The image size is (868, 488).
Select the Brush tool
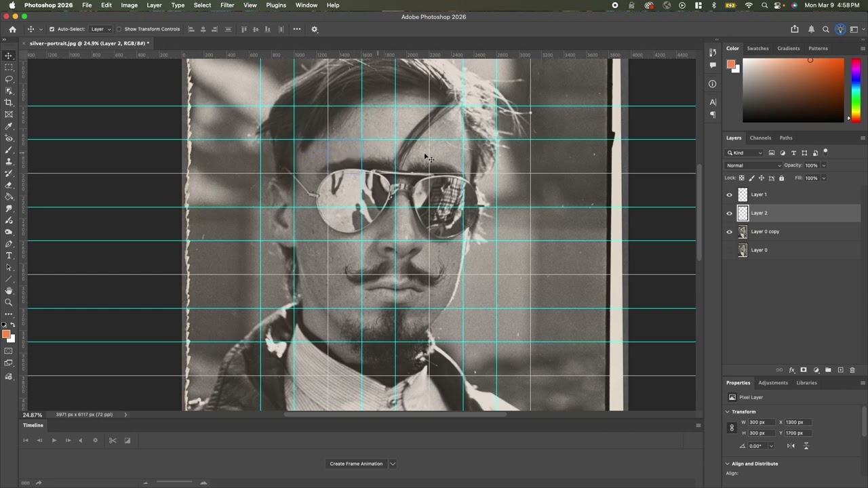point(9,150)
